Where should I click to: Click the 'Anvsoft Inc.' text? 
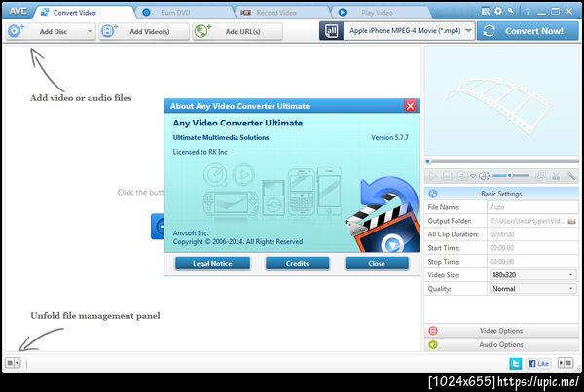coord(191,233)
